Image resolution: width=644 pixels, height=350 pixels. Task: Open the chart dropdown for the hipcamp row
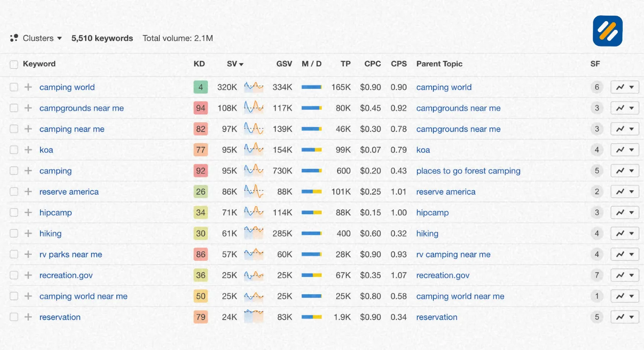pos(625,212)
